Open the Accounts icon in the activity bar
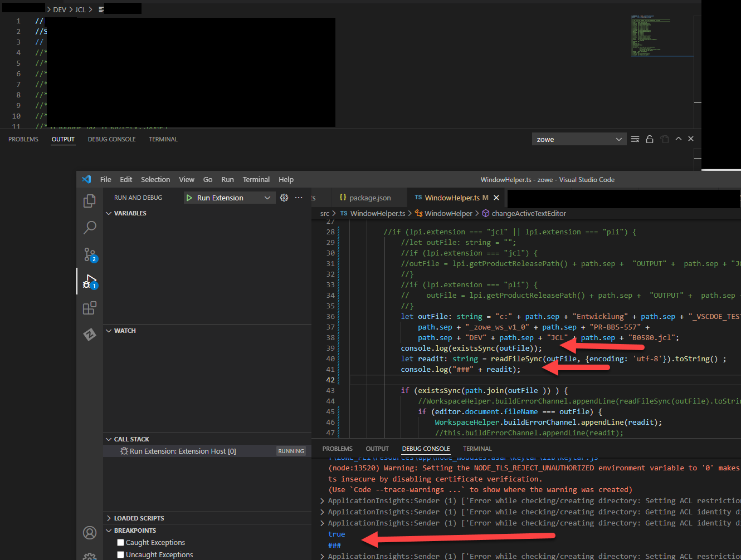 [x=89, y=532]
